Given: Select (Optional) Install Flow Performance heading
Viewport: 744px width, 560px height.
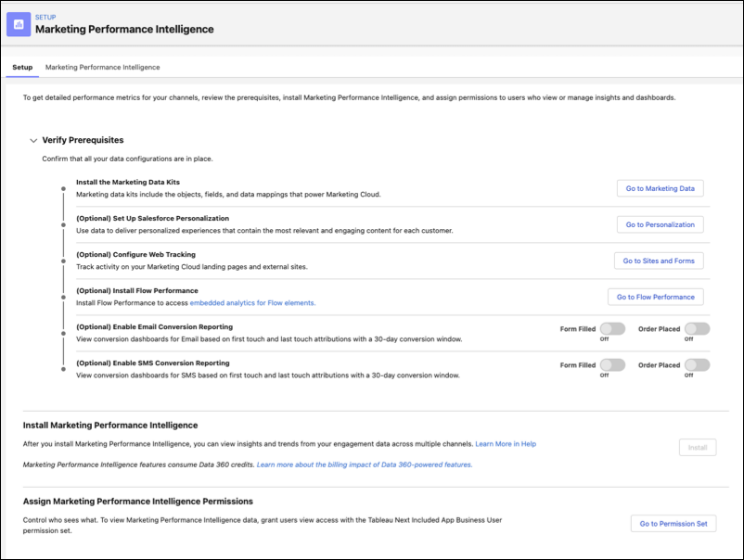Looking at the screenshot, I should [x=137, y=291].
